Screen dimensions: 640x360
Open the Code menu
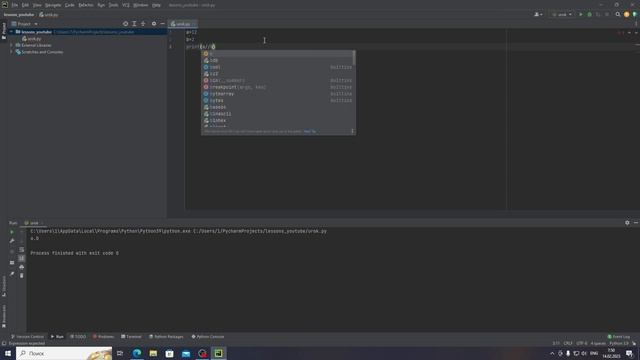point(70,5)
